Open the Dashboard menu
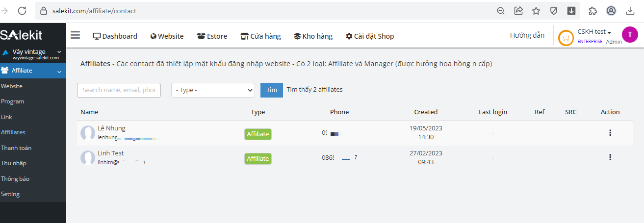Image resolution: width=644 pixels, height=223 pixels. pyautogui.click(x=115, y=36)
